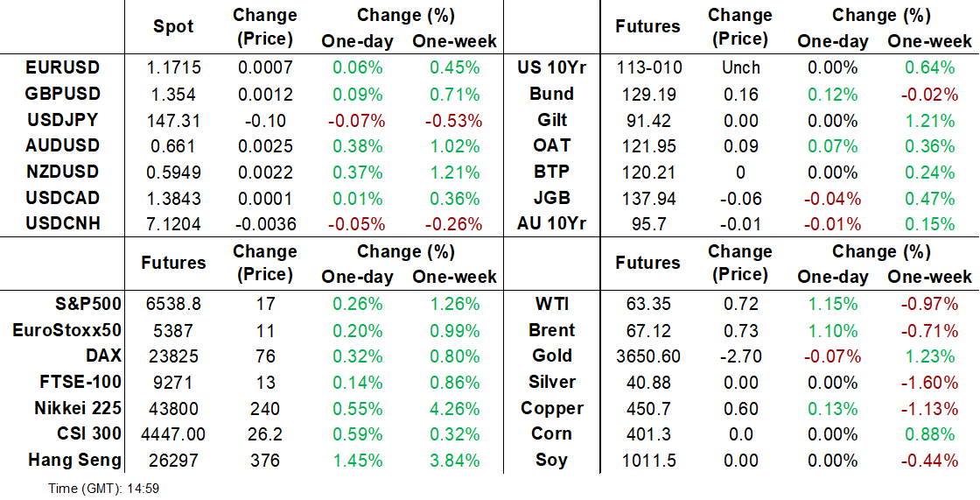Click the Hang Seng one-day change 1.45%
980x500 pixels.
357,461
